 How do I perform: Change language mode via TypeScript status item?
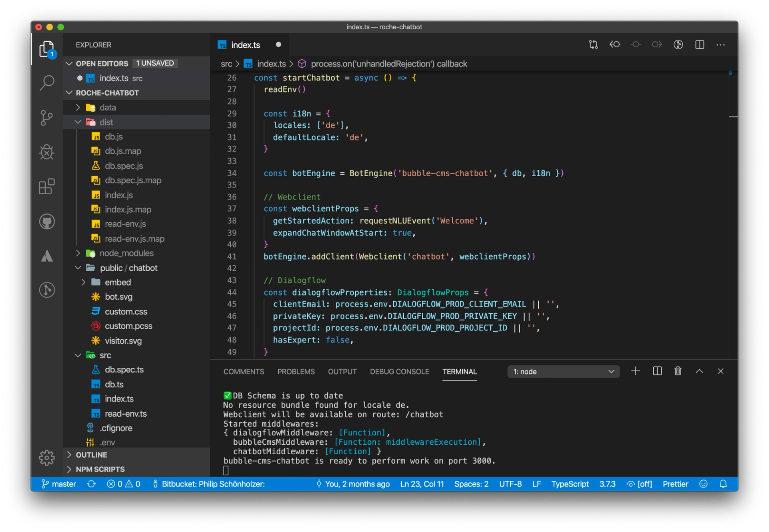570,484
